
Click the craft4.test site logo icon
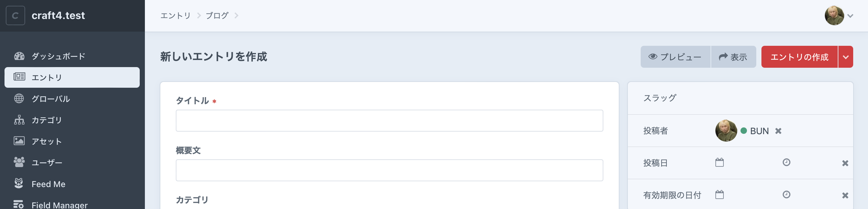(x=15, y=15)
